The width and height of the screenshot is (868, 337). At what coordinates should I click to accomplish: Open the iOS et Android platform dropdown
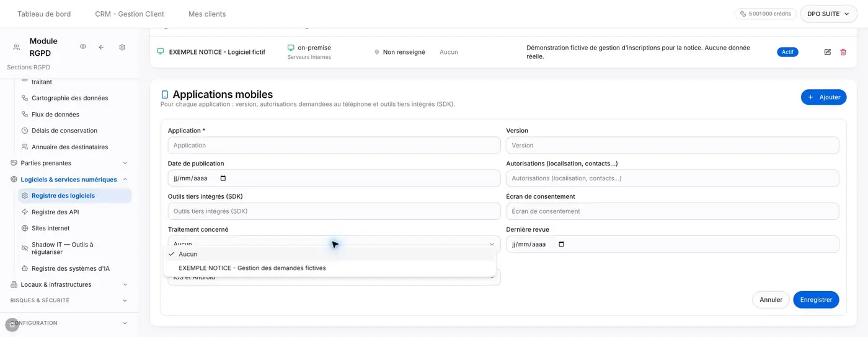[x=334, y=278]
